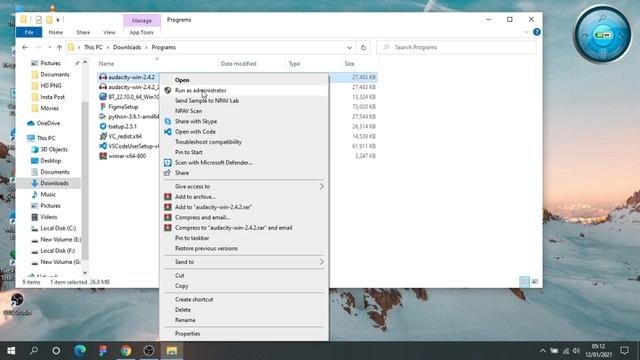
Task: Go up one folder level arrow
Action: coord(60,47)
